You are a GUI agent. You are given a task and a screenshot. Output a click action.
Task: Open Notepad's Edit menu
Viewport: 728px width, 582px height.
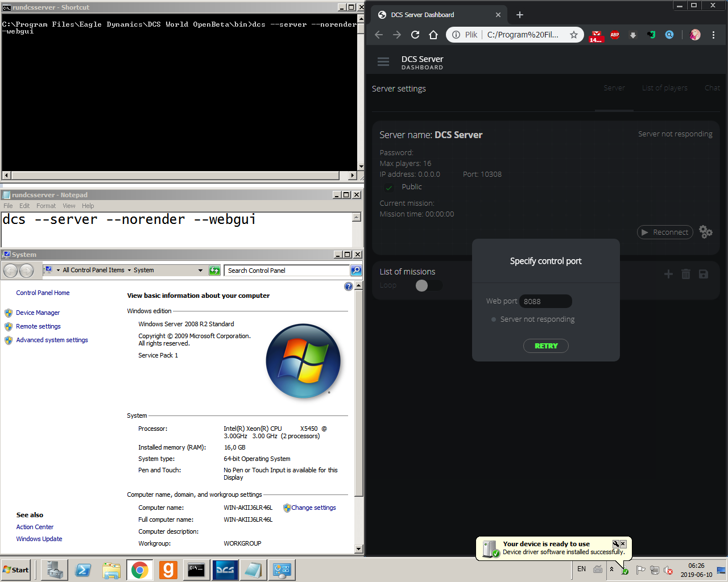[24, 206]
